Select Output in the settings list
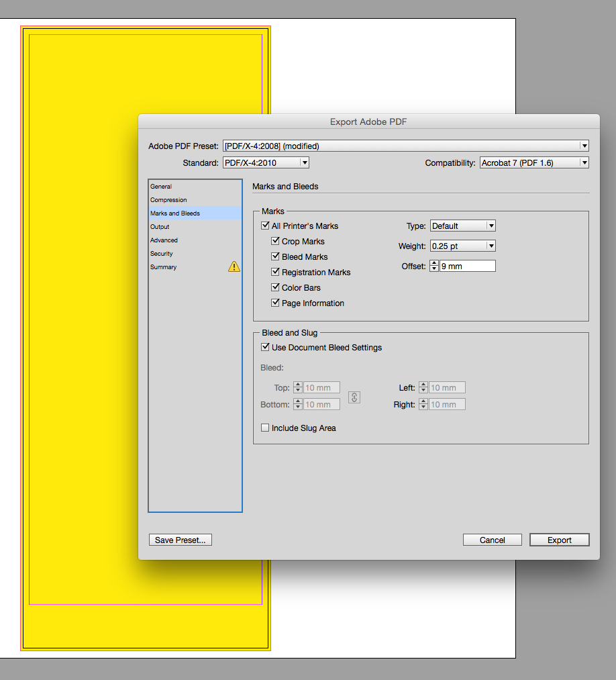 (195, 227)
